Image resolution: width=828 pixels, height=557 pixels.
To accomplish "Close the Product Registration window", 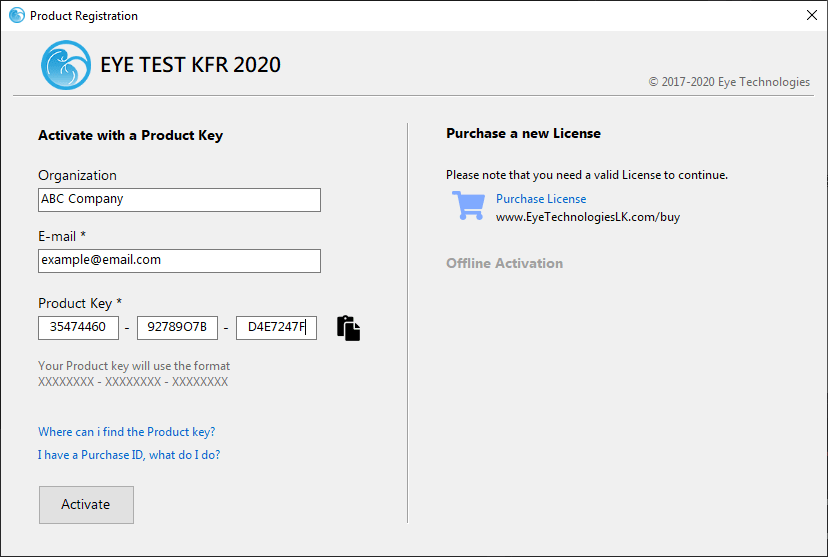I will tap(812, 15).
